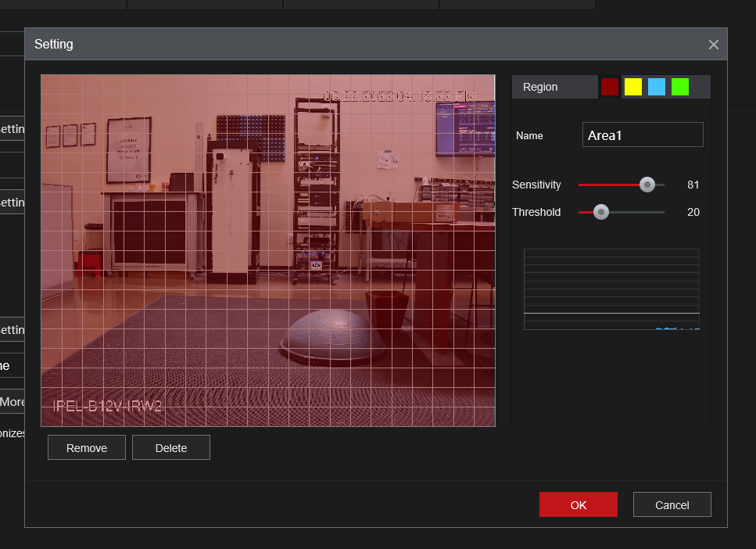Close the Setting dialog with the X
The width and height of the screenshot is (756, 549).
(713, 45)
